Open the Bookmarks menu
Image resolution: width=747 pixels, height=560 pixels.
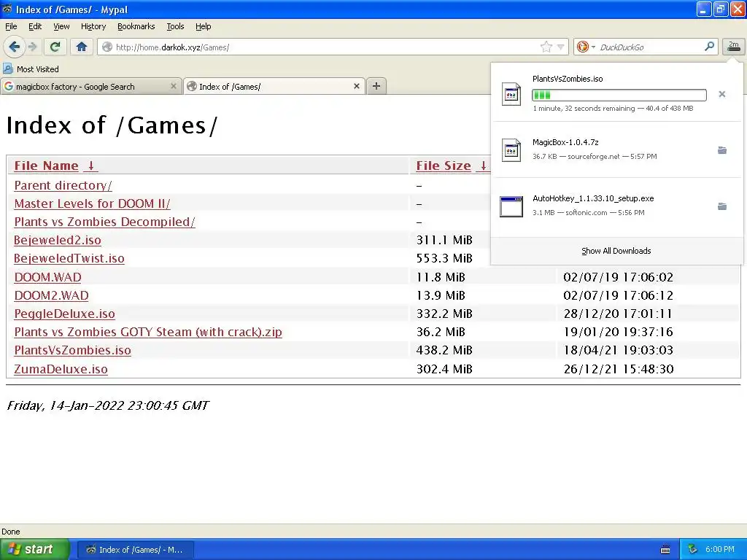[136, 26]
